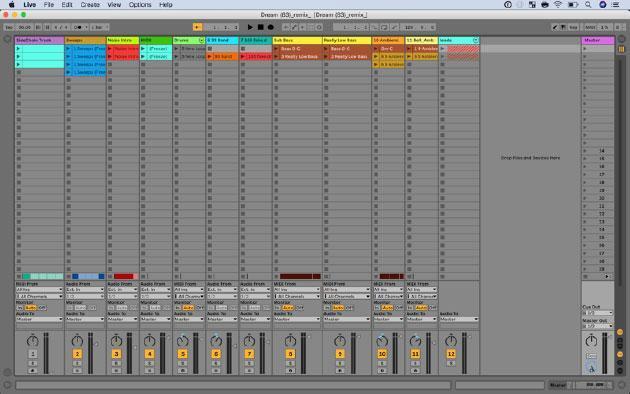The image size is (630, 394).
Task: Click the Wi-Fi icon in menu bar
Action: point(558,5)
